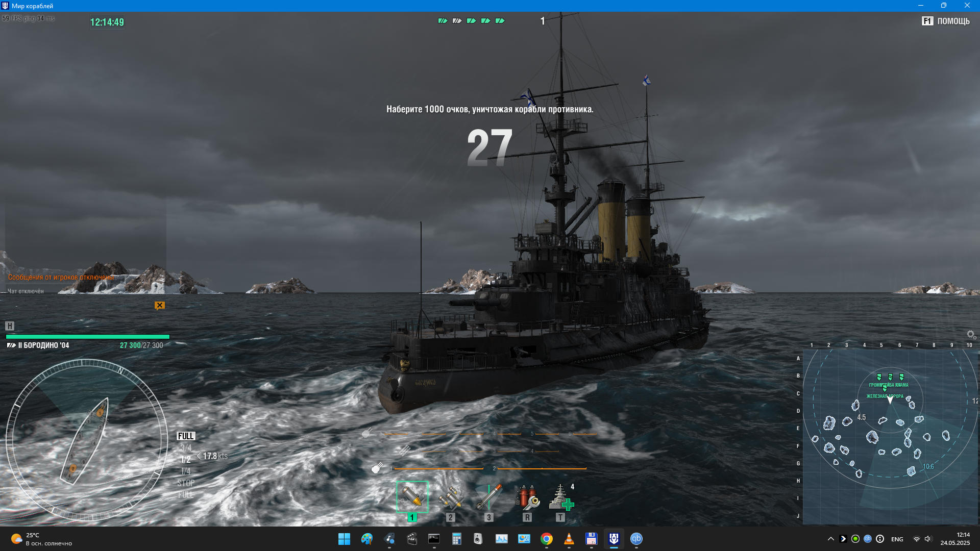The image size is (980, 551).
Task: Open Google Chrome from the taskbar
Action: click(x=546, y=539)
